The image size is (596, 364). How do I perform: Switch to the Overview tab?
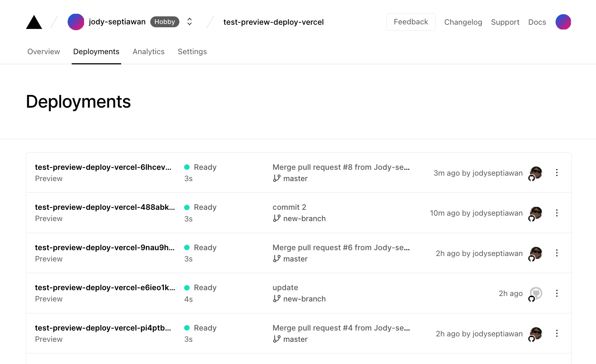click(x=44, y=52)
